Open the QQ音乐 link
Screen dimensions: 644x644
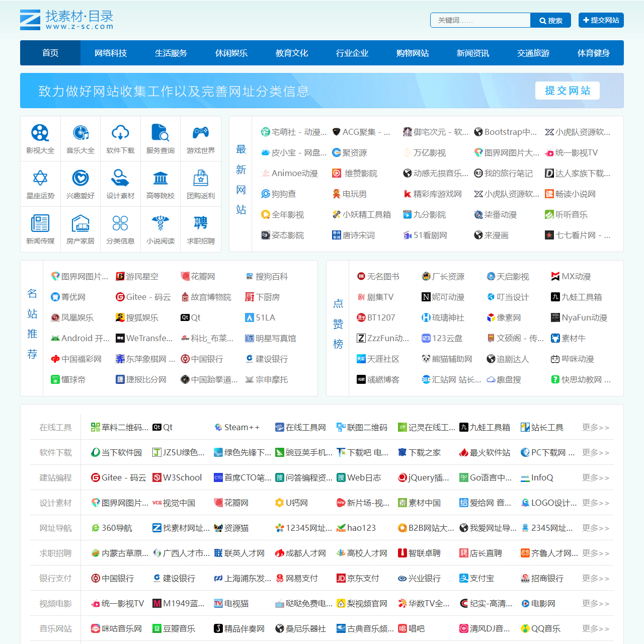[x=541, y=628]
